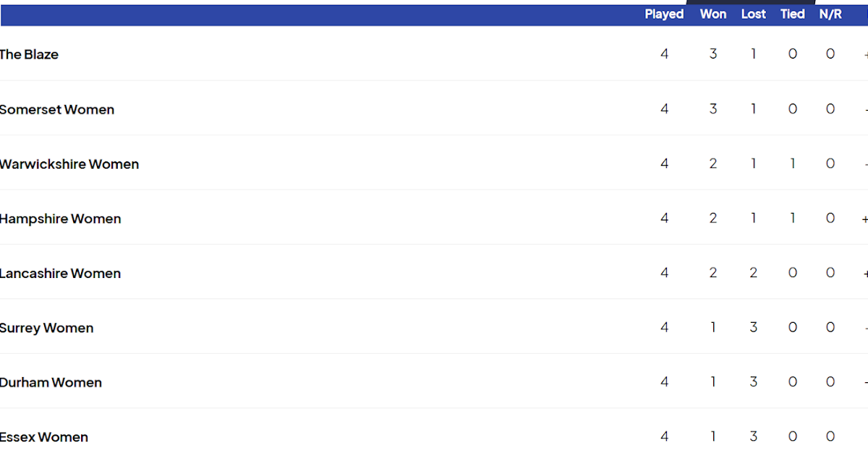868x456 pixels.
Task: Click The Blaze team name
Action: pyautogui.click(x=29, y=54)
